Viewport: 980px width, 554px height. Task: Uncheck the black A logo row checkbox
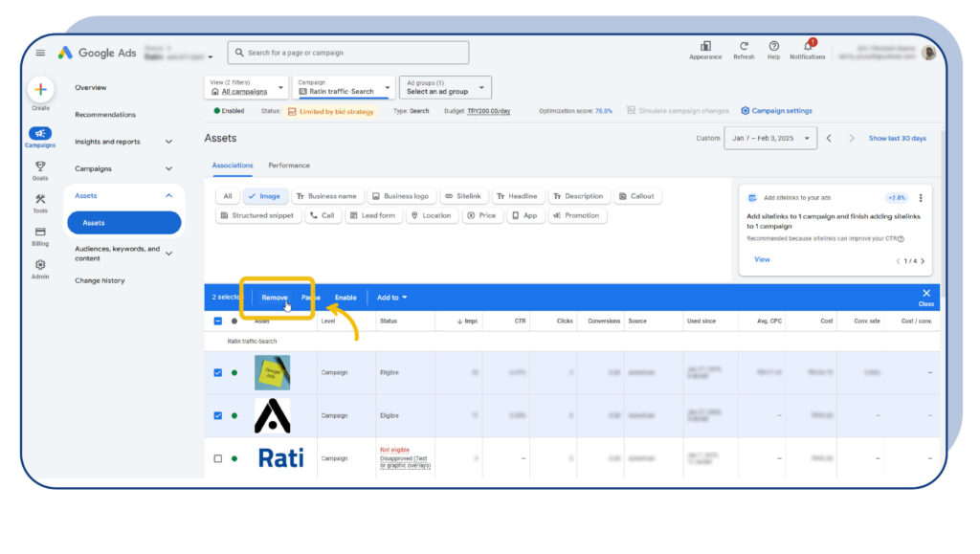point(217,415)
